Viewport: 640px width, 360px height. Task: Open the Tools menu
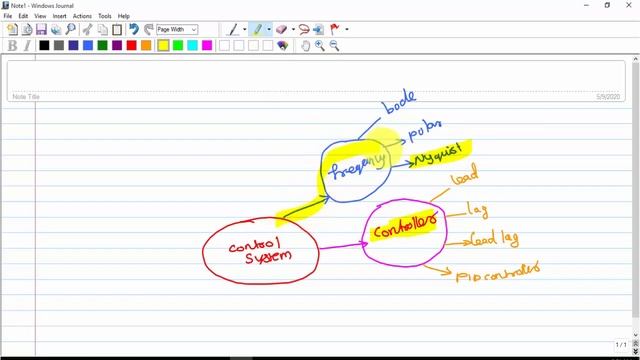[x=104, y=16]
